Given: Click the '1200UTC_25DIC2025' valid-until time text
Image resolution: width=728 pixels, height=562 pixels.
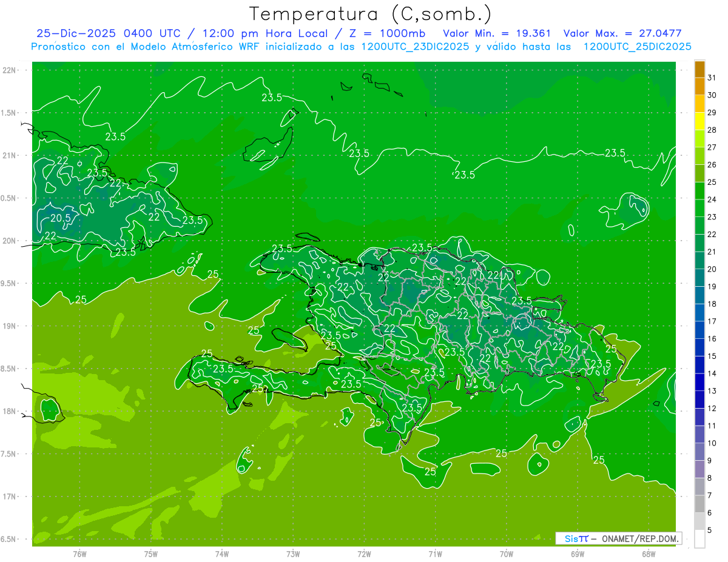Looking at the screenshot, I should pyautogui.click(x=637, y=47).
